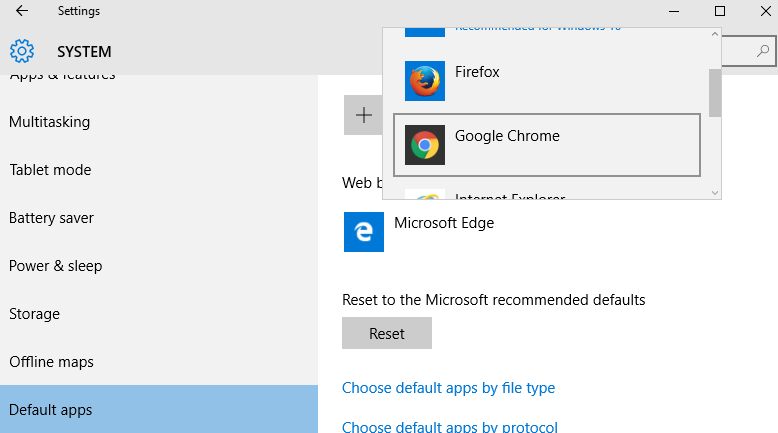This screenshot has width=778, height=433.
Task: Click the partially visible Internet Explorer icon
Action: (x=425, y=194)
